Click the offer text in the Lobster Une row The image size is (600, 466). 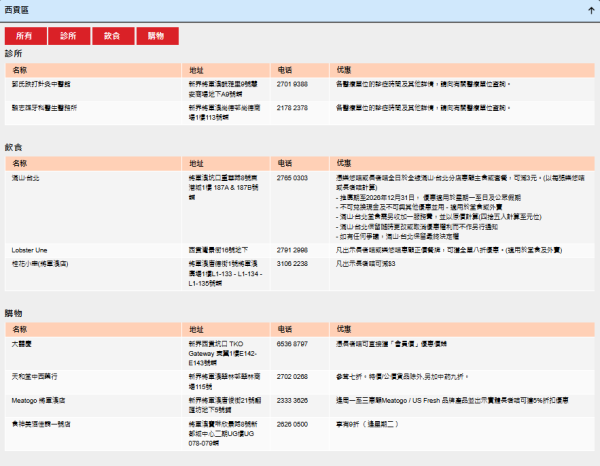(449, 250)
